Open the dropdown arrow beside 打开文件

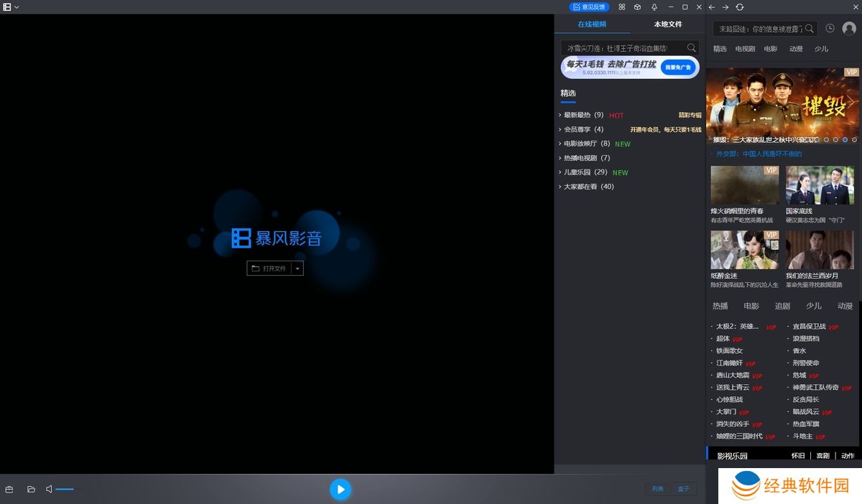click(298, 269)
